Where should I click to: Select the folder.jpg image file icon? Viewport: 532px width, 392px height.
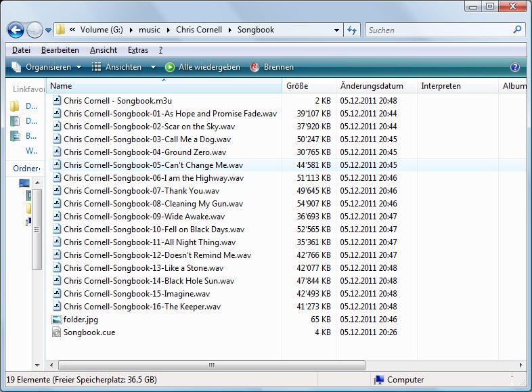pos(57,320)
